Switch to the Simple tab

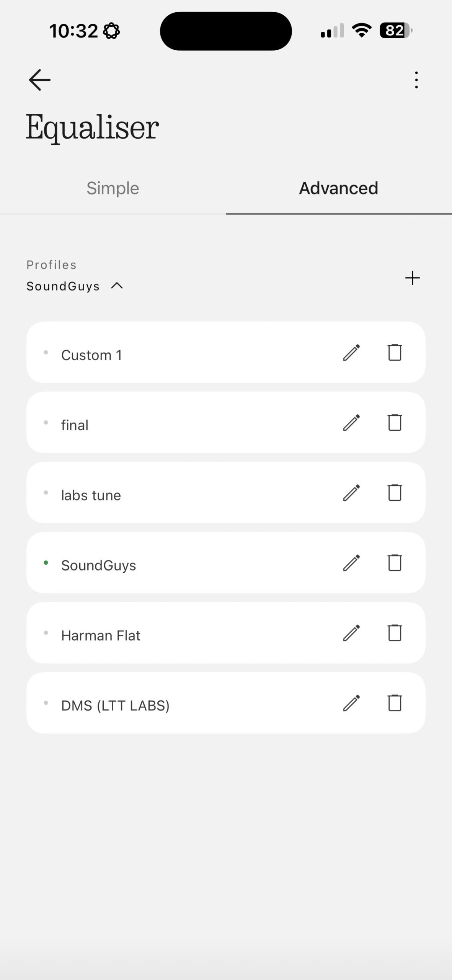pyautogui.click(x=113, y=188)
